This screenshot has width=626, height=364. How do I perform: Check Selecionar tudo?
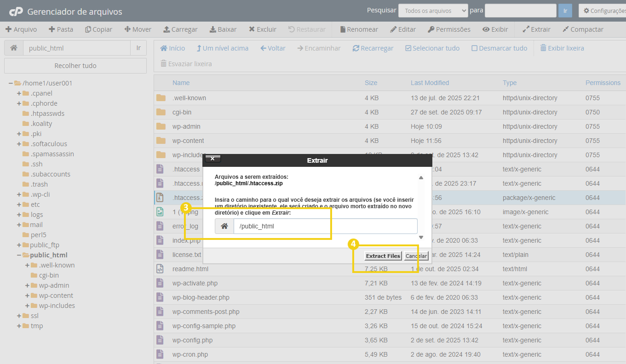(x=432, y=48)
